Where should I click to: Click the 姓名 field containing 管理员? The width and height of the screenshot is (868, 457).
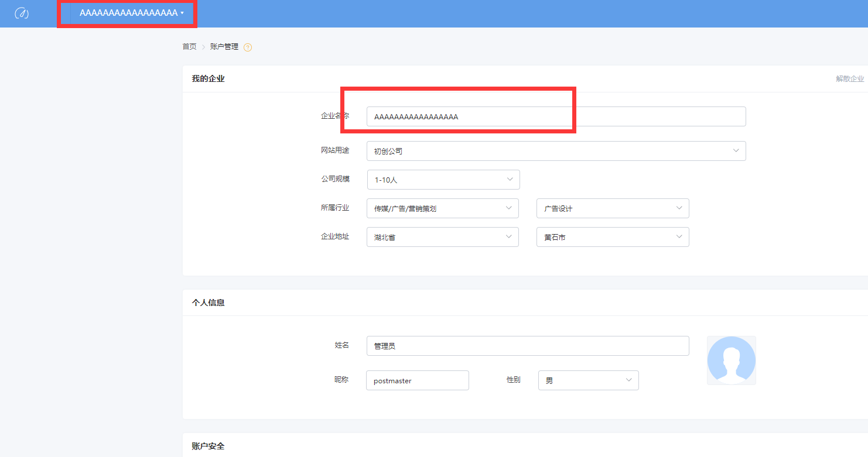(x=527, y=346)
